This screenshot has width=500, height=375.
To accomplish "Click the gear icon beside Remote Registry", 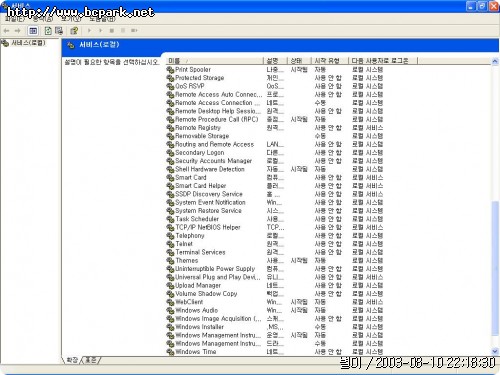I will pos(170,128).
